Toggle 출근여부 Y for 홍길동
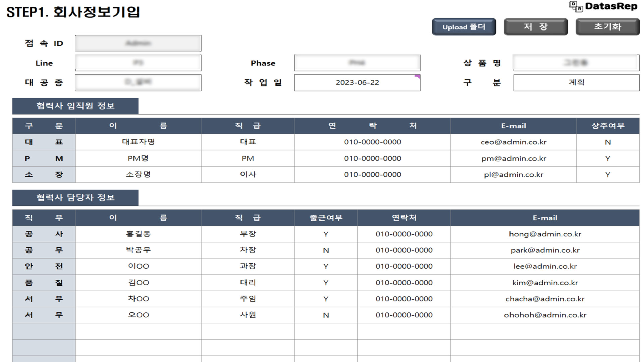The height and width of the screenshot is (362, 644). [326, 234]
